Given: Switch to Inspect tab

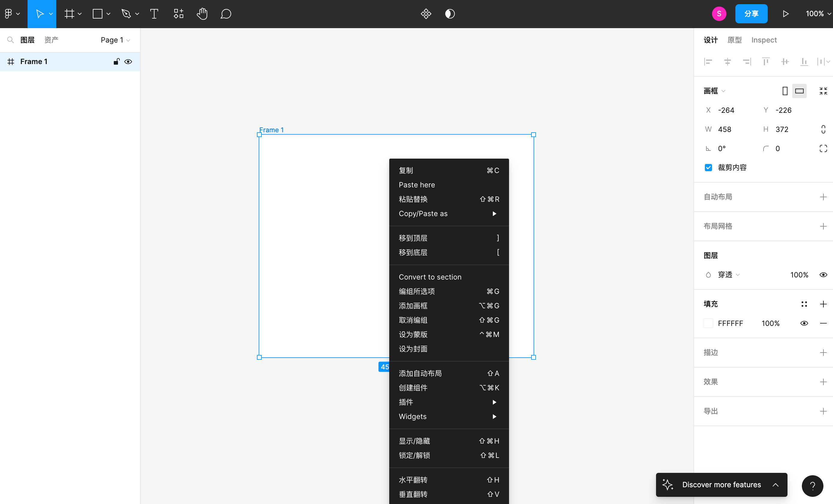Looking at the screenshot, I should [x=764, y=40].
